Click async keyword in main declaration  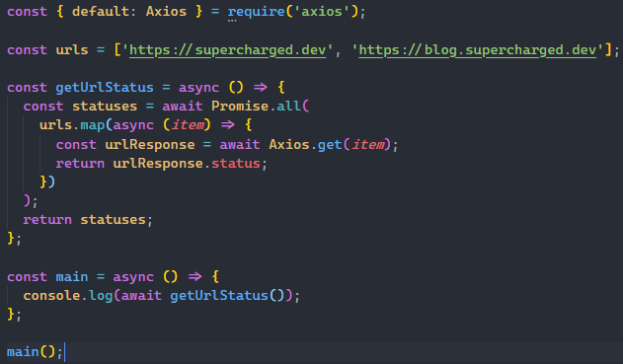[133, 276]
